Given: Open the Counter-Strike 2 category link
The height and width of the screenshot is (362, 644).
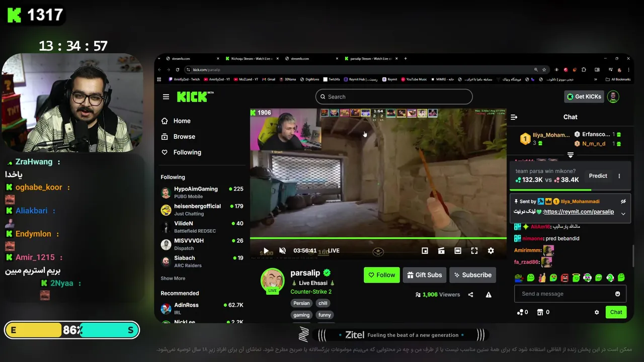Looking at the screenshot, I should pyautogui.click(x=311, y=292).
